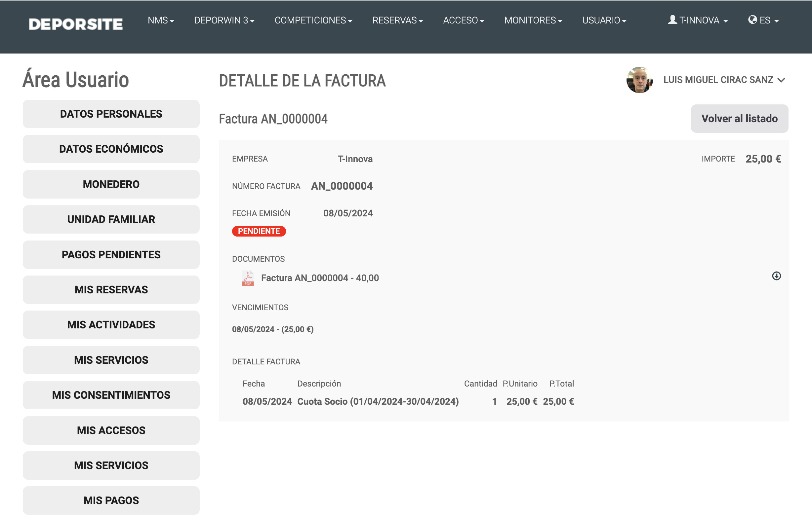The height and width of the screenshot is (520, 812).
Task: Open the USUARIO dropdown menu
Action: [604, 20]
